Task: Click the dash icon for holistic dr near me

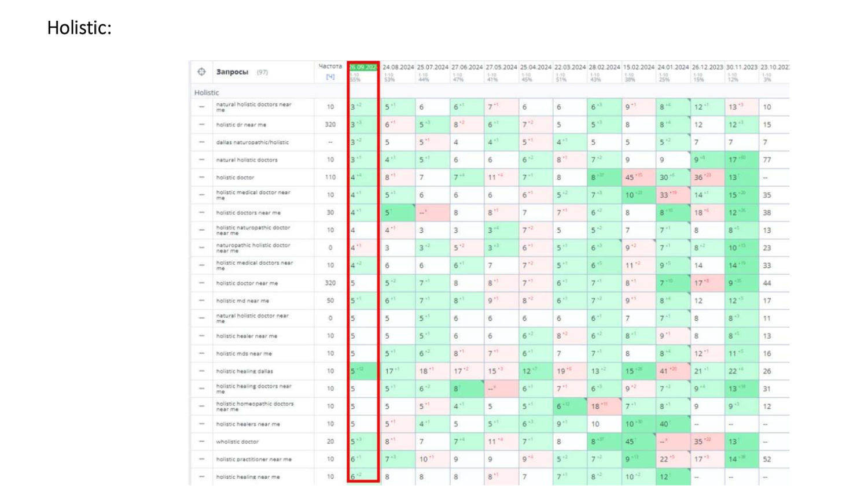Action: 201,124
